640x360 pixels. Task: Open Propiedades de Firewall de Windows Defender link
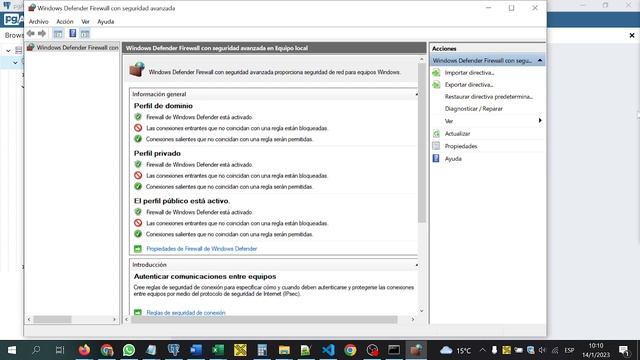tap(202, 249)
